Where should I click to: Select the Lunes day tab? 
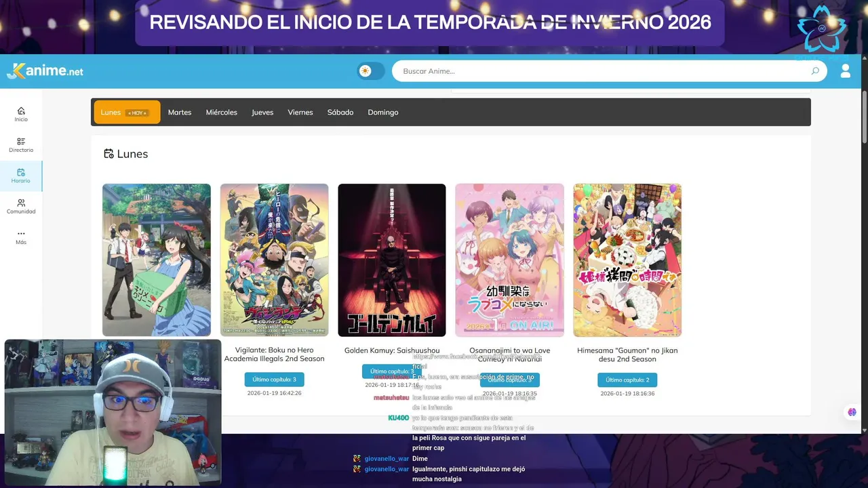point(127,113)
